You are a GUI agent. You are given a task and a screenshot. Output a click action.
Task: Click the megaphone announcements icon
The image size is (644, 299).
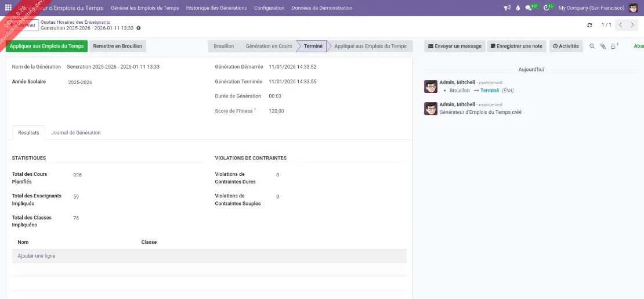coord(507,8)
